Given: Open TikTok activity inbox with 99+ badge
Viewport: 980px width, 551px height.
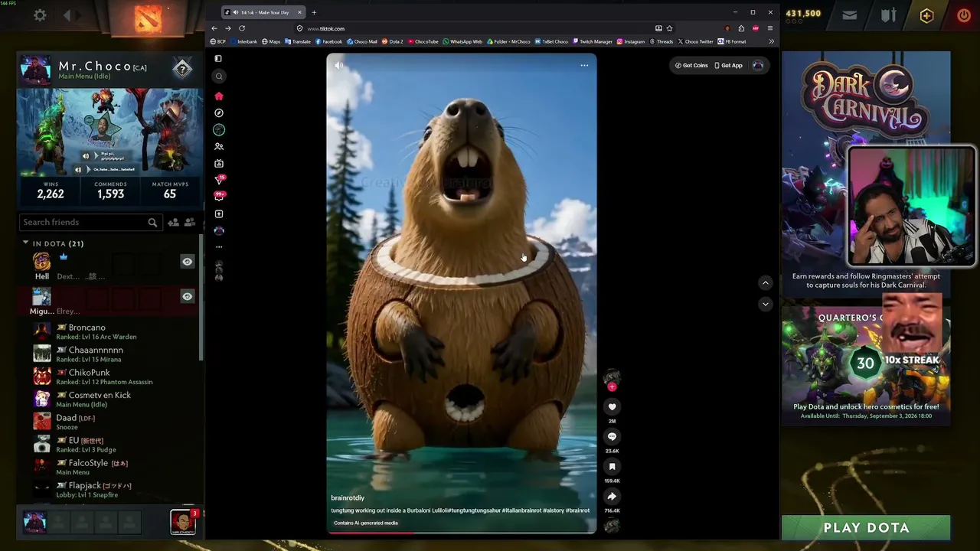Looking at the screenshot, I should 220,197.
